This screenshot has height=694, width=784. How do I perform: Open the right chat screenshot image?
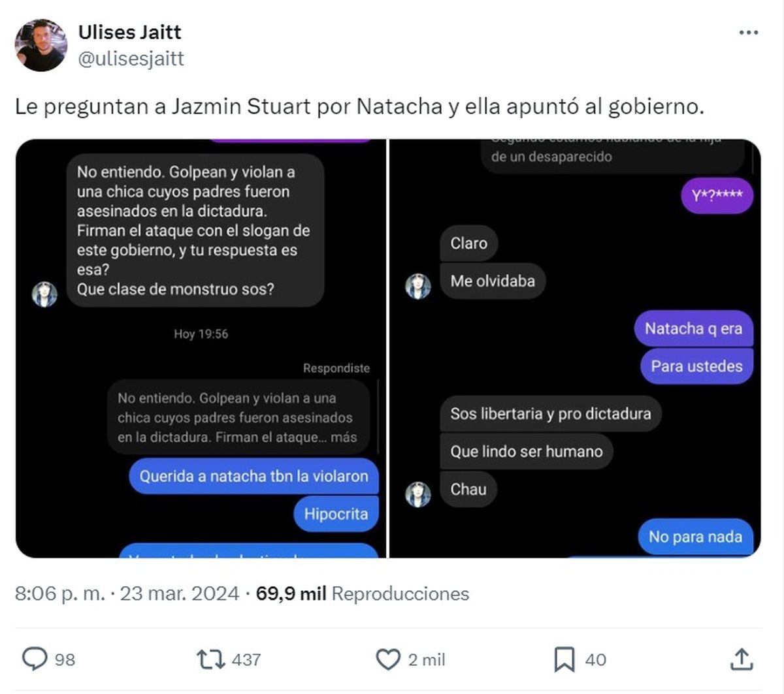576,349
